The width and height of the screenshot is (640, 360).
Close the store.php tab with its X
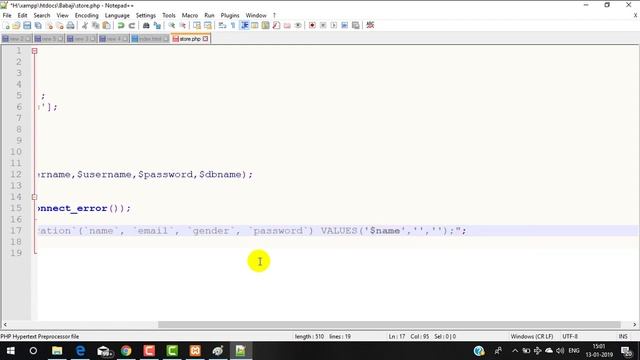click(x=205, y=39)
